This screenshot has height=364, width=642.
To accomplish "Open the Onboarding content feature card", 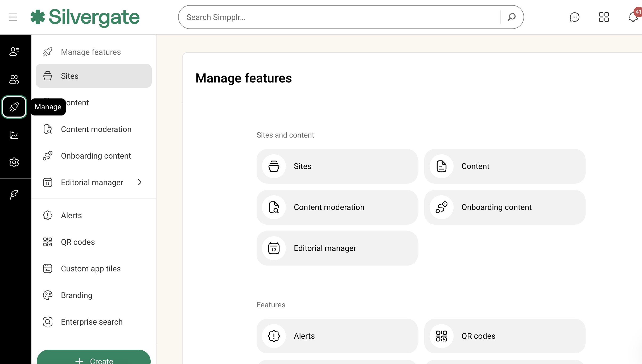I will point(505,207).
